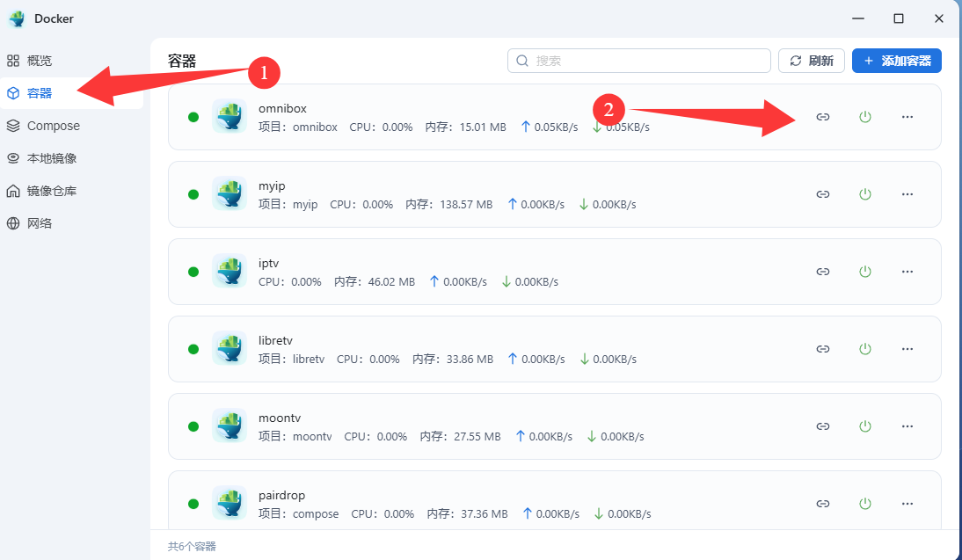Select the myip container name
This screenshot has height=560, width=962.
click(x=272, y=185)
